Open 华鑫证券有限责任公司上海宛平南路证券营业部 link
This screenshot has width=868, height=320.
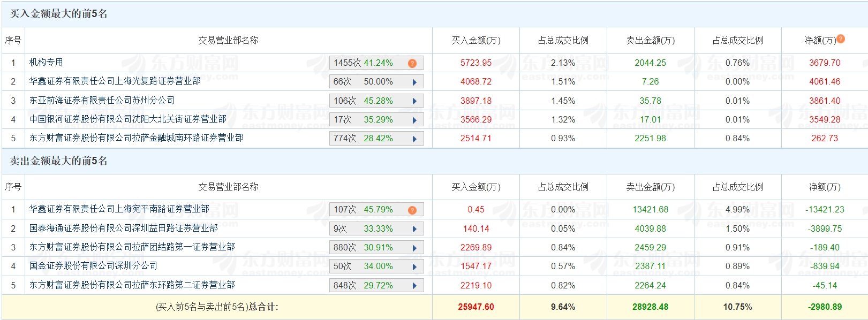(119, 209)
